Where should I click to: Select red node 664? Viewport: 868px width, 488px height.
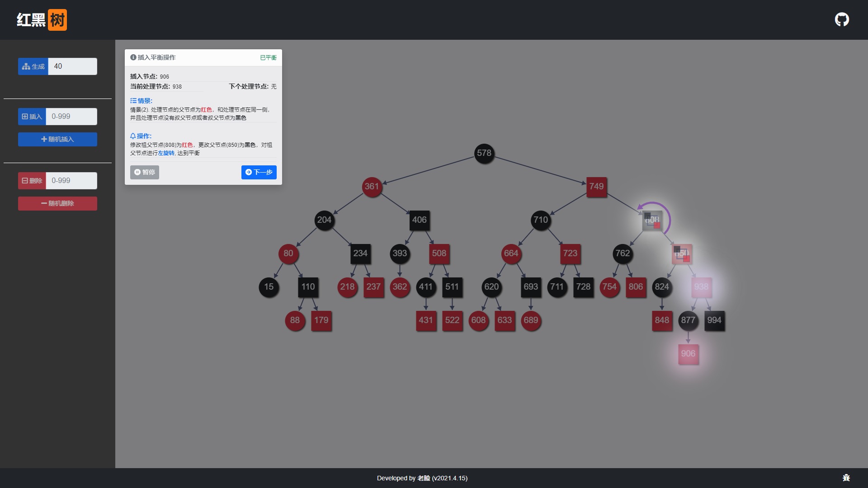[511, 253]
